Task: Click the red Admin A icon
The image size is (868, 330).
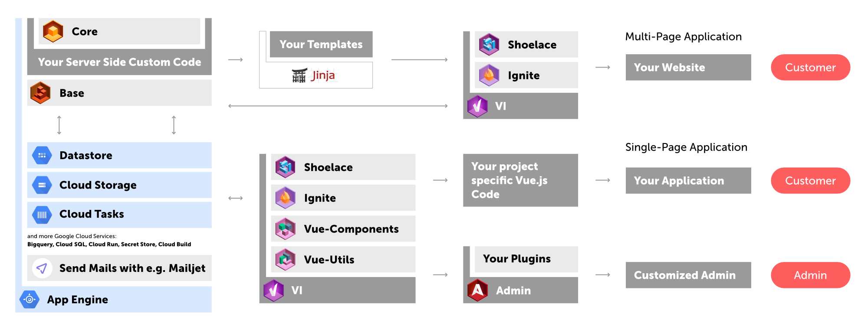Action: click(x=477, y=290)
